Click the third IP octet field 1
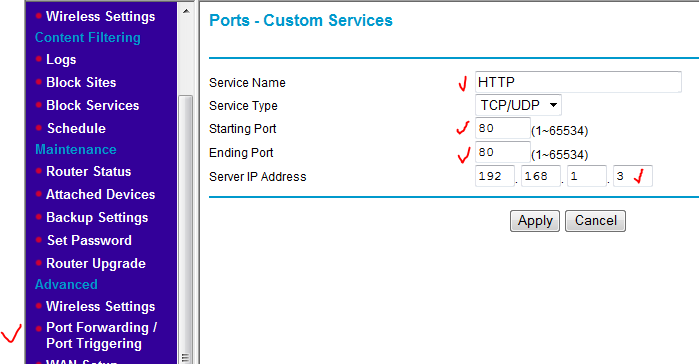 coord(587,176)
